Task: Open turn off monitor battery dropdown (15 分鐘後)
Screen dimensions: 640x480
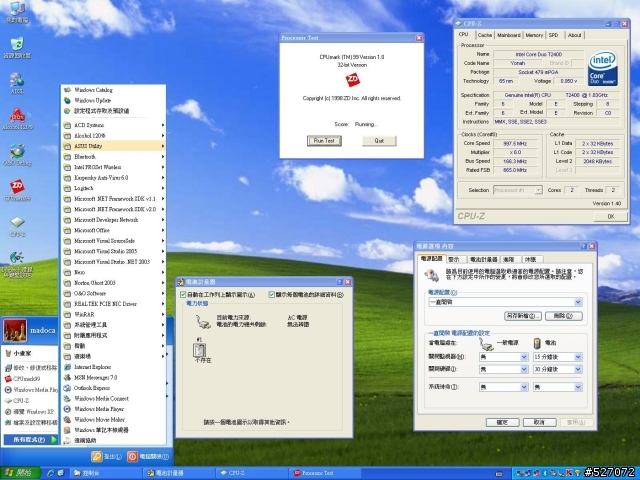Action: point(578,357)
